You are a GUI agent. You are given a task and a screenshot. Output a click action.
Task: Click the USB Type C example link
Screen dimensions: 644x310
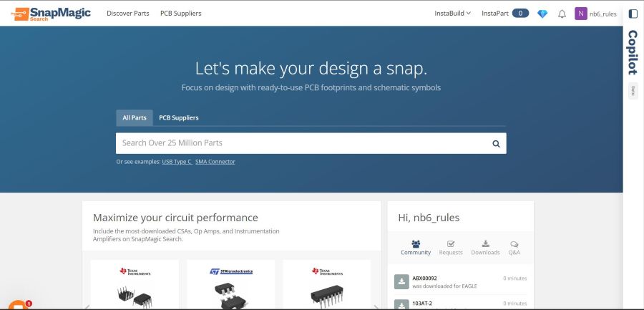[177, 162]
